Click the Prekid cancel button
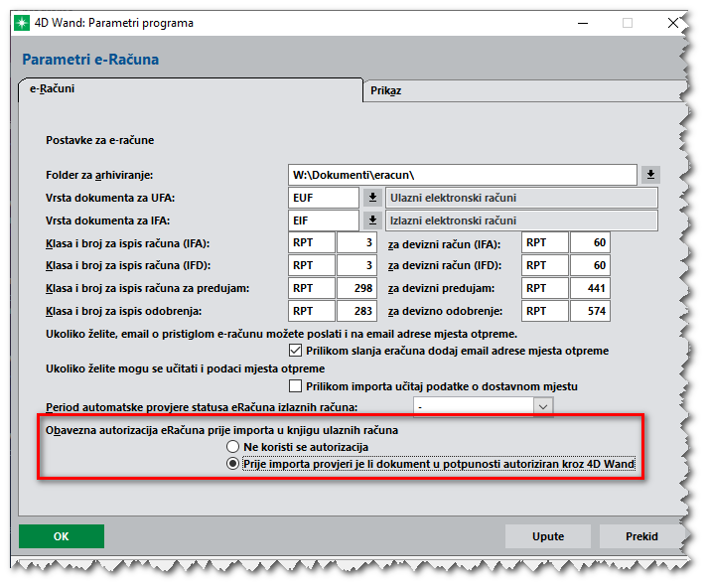 click(641, 536)
